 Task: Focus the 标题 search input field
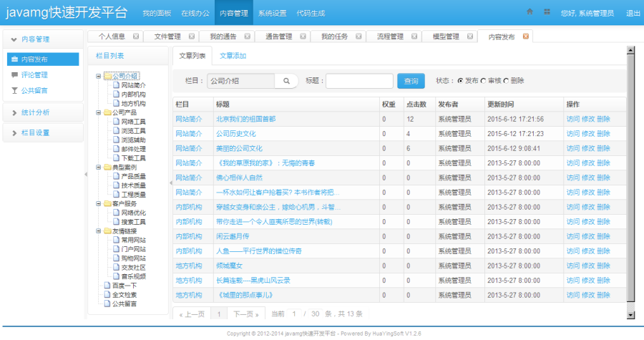(x=359, y=81)
